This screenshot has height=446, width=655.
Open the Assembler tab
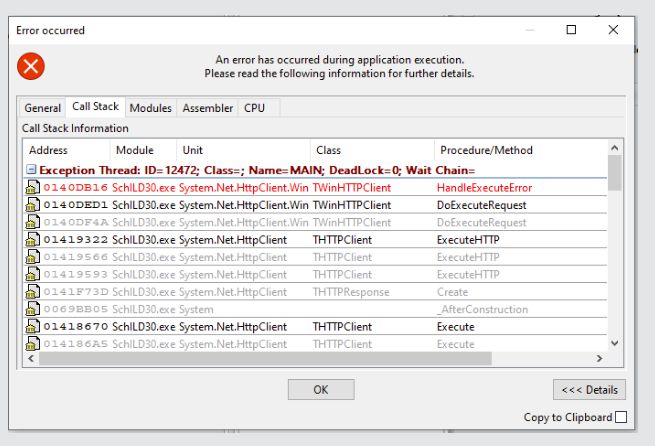pyautogui.click(x=208, y=108)
